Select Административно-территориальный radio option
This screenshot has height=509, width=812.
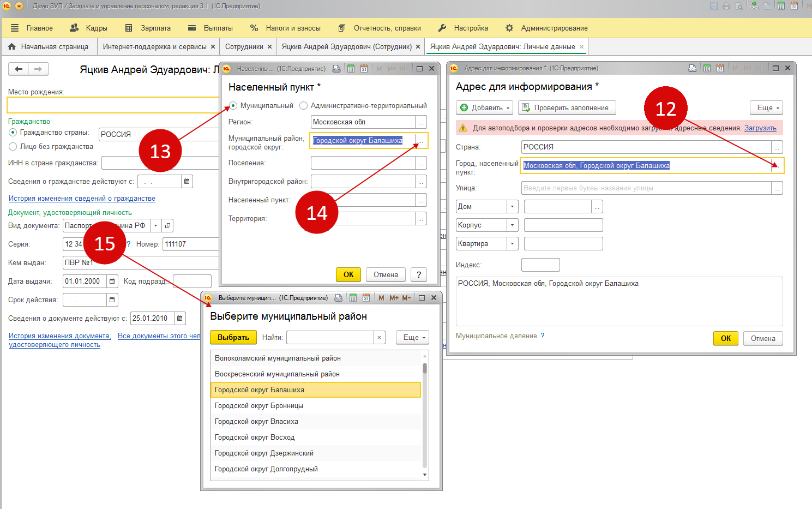pos(304,106)
